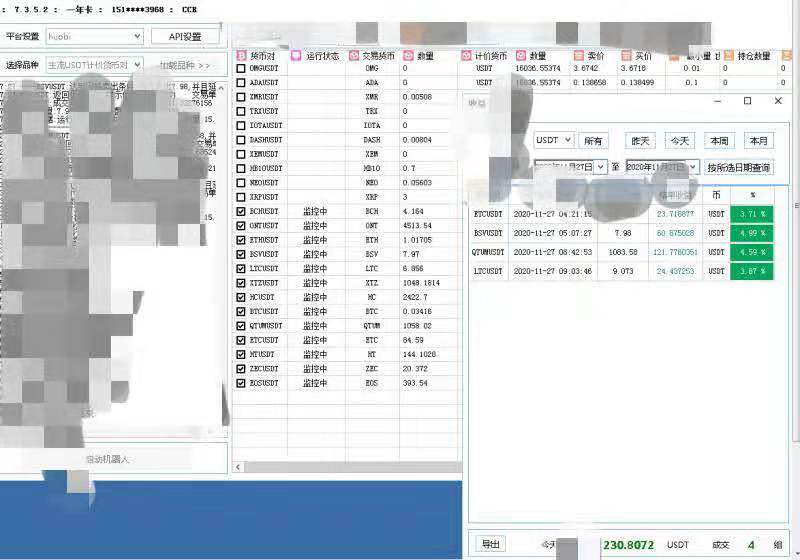800x560 pixels.
Task: Click the 所有 filter button
Action: click(x=593, y=141)
